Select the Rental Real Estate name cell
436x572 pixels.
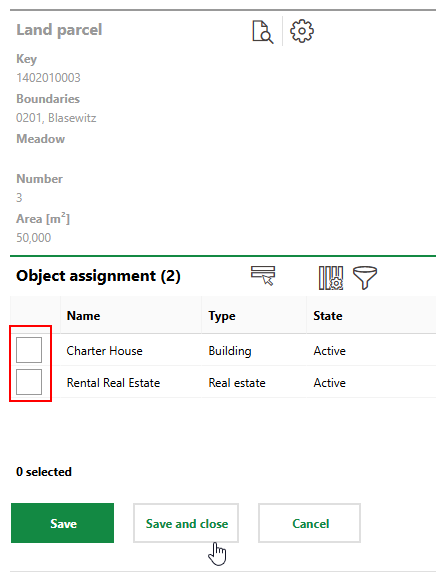click(x=113, y=383)
